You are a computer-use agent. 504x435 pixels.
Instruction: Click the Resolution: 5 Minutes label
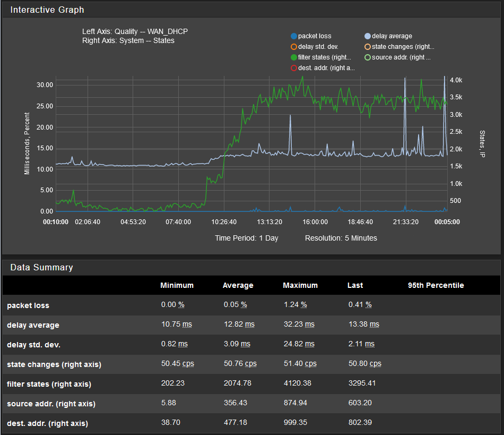tap(341, 238)
